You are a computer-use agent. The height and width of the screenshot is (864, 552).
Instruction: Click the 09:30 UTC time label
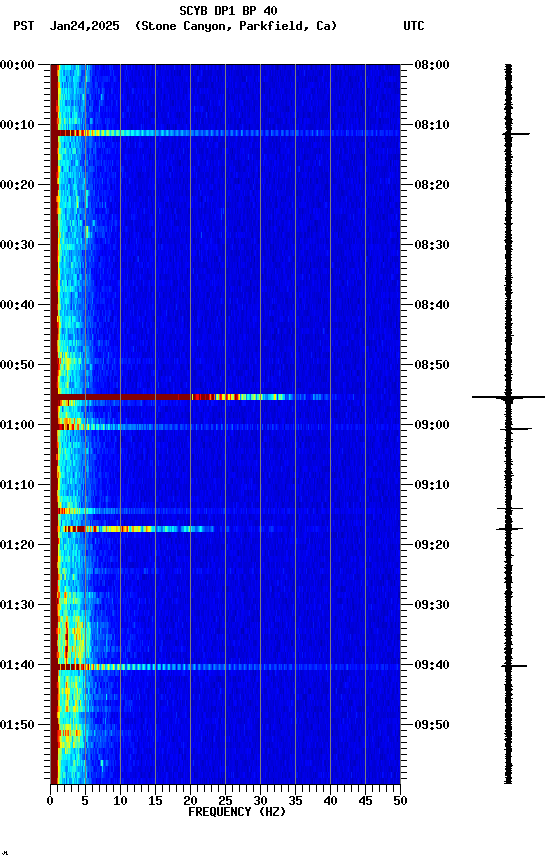[432, 606]
